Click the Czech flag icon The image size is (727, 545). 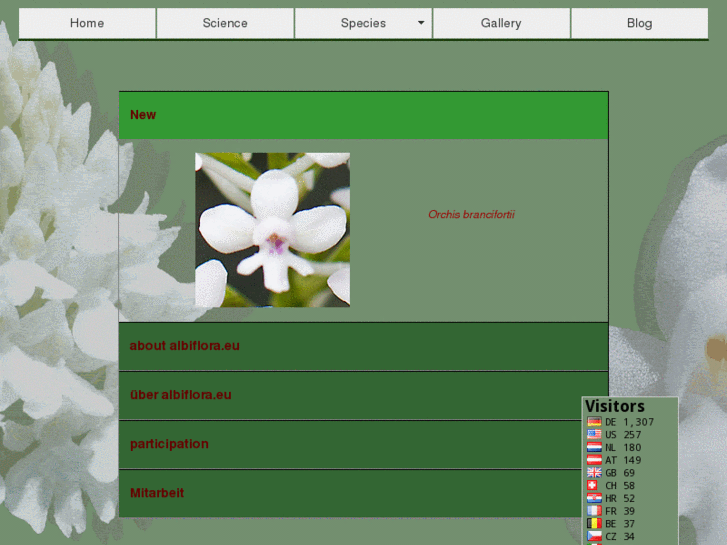tap(594, 536)
